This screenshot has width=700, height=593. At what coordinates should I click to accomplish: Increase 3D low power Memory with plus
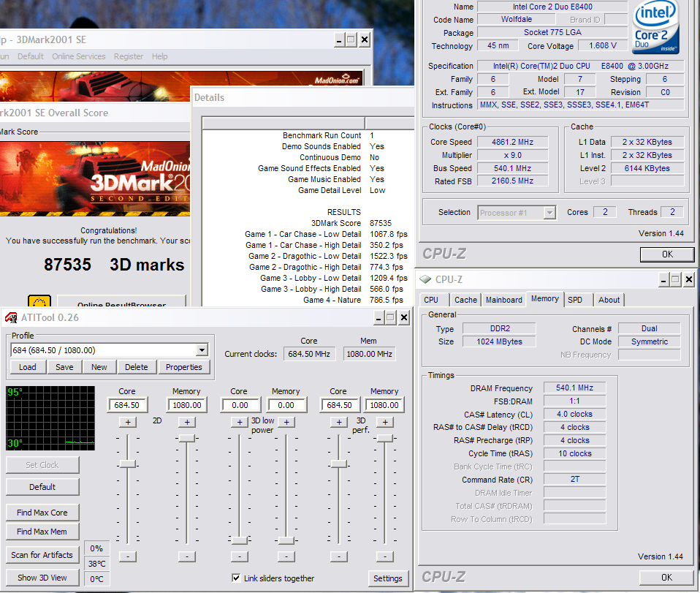click(x=286, y=422)
